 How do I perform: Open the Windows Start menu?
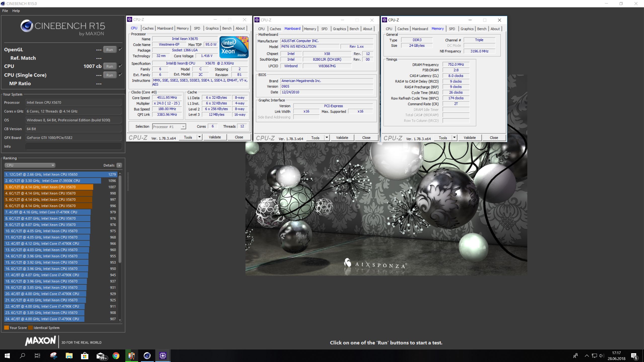pyautogui.click(x=7, y=356)
